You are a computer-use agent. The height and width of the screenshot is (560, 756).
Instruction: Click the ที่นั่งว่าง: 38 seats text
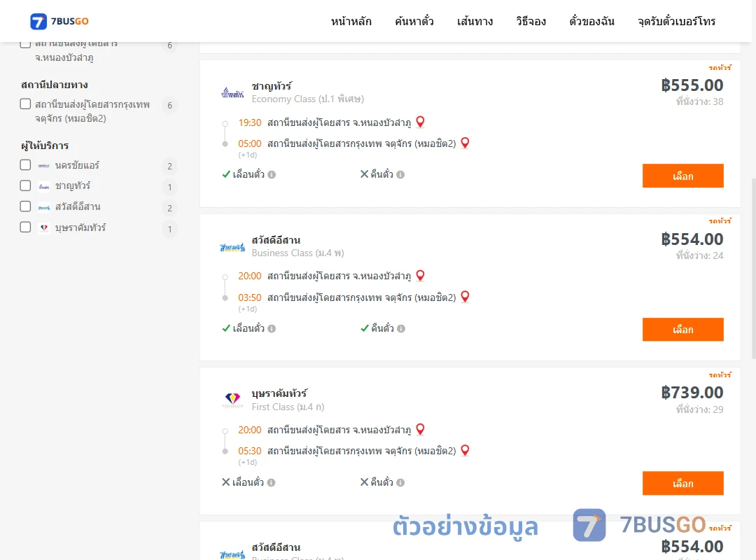click(699, 101)
